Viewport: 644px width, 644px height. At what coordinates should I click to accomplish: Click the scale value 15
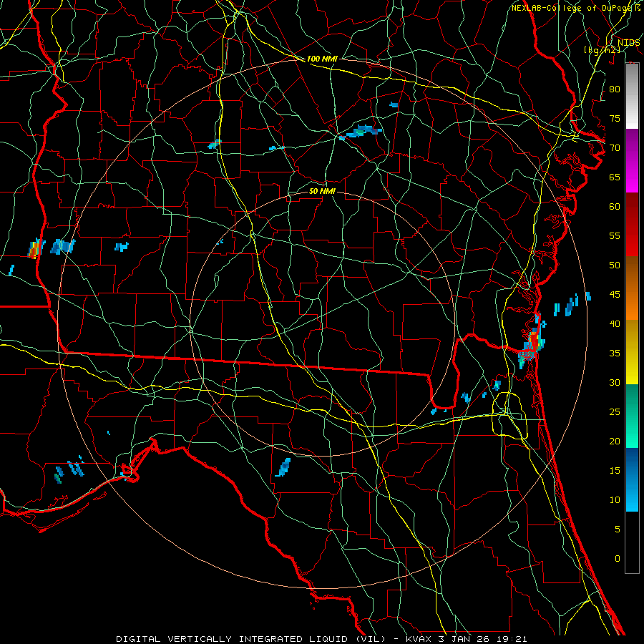[615, 471]
